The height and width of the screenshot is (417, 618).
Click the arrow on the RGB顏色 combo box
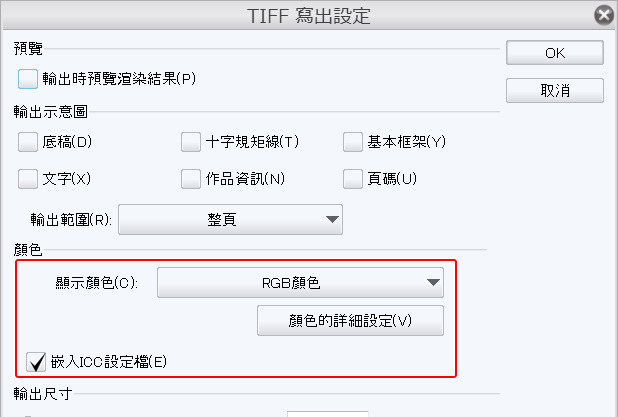[x=433, y=283]
